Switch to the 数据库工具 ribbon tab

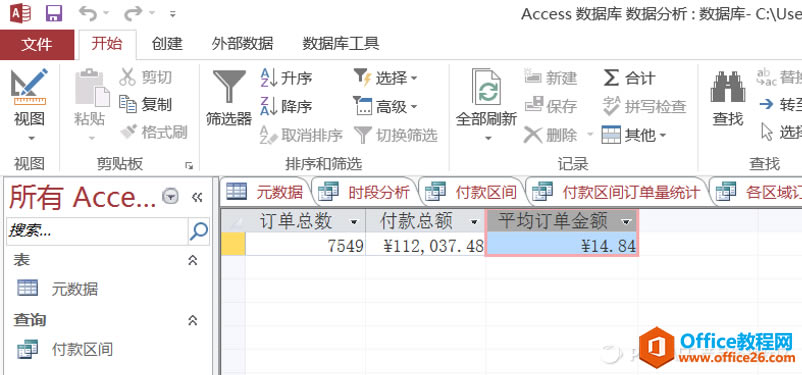[341, 44]
